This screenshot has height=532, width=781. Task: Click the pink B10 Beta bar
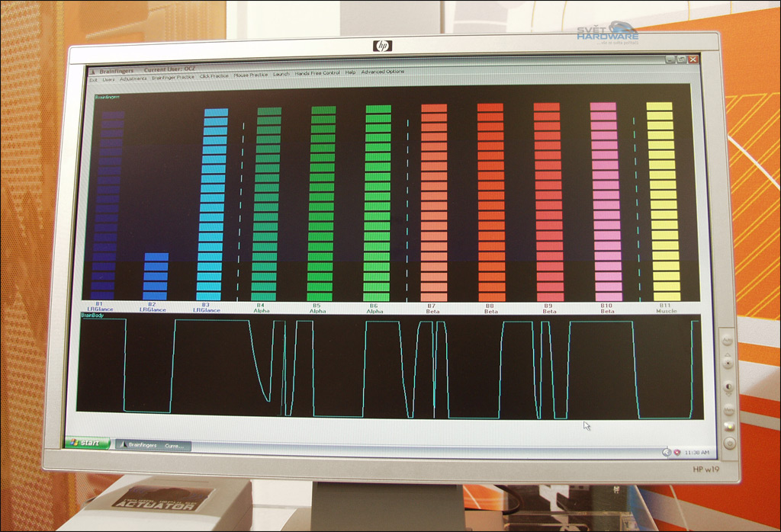click(x=606, y=201)
